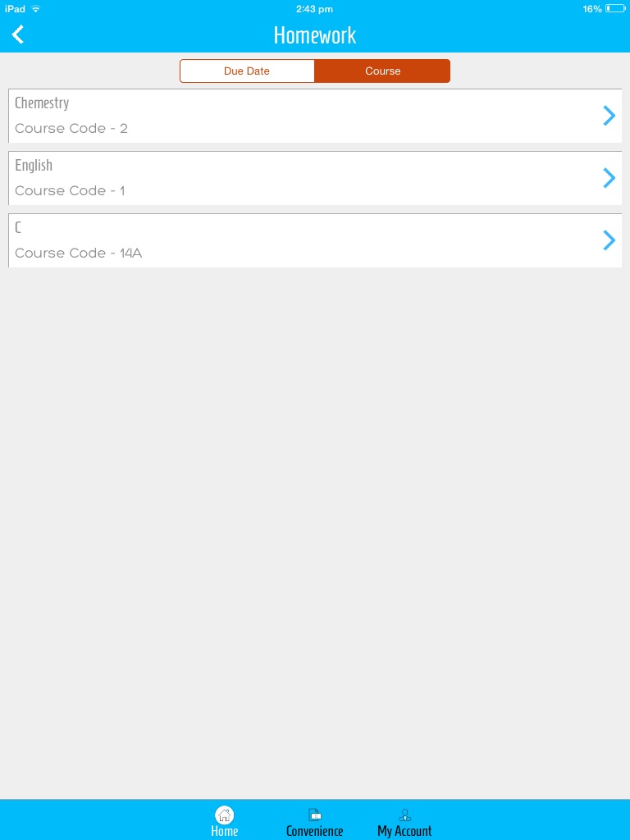This screenshot has width=630, height=840.
Task: Open the chevron for course C
Action: (x=609, y=240)
